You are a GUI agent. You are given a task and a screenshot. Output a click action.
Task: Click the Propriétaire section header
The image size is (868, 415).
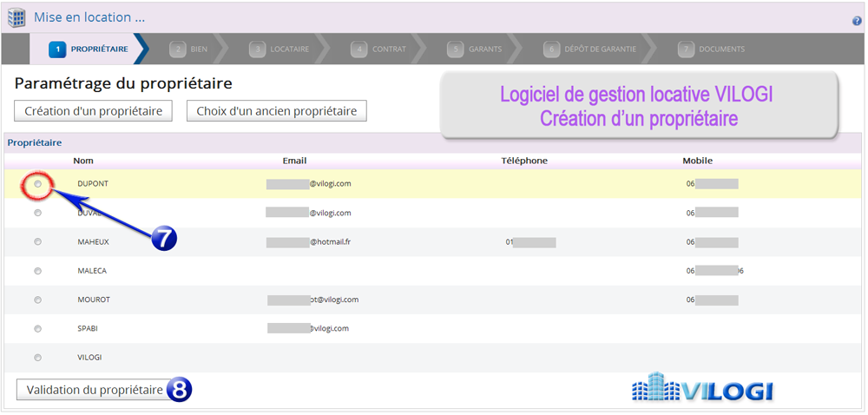pos(35,142)
